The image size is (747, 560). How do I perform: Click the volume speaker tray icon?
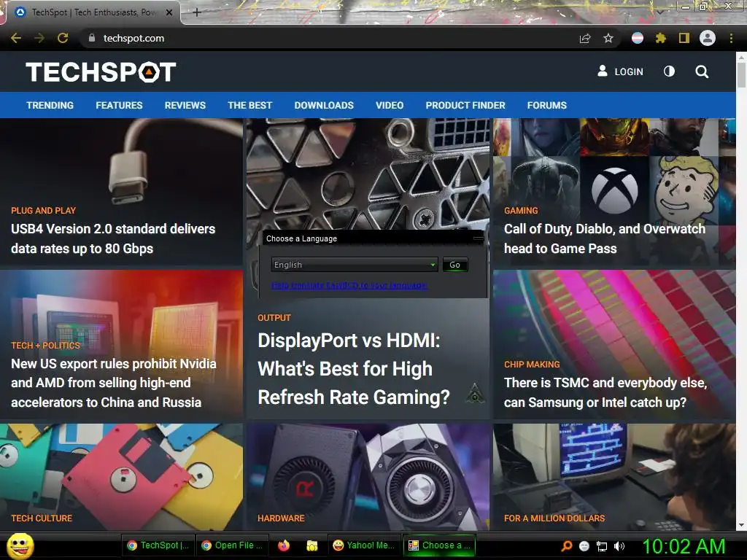click(x=619, y=546)
